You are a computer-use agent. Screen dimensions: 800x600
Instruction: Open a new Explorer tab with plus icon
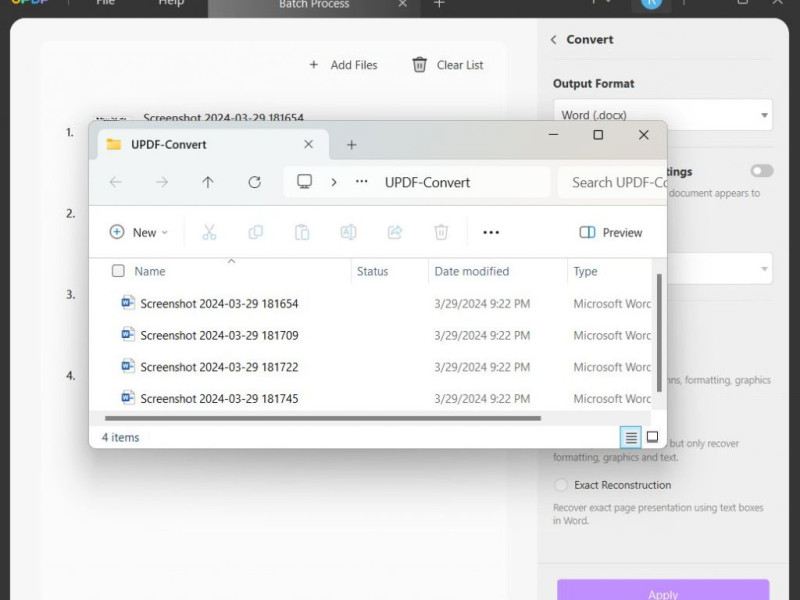pyautogui.click(x=352, y=145)
